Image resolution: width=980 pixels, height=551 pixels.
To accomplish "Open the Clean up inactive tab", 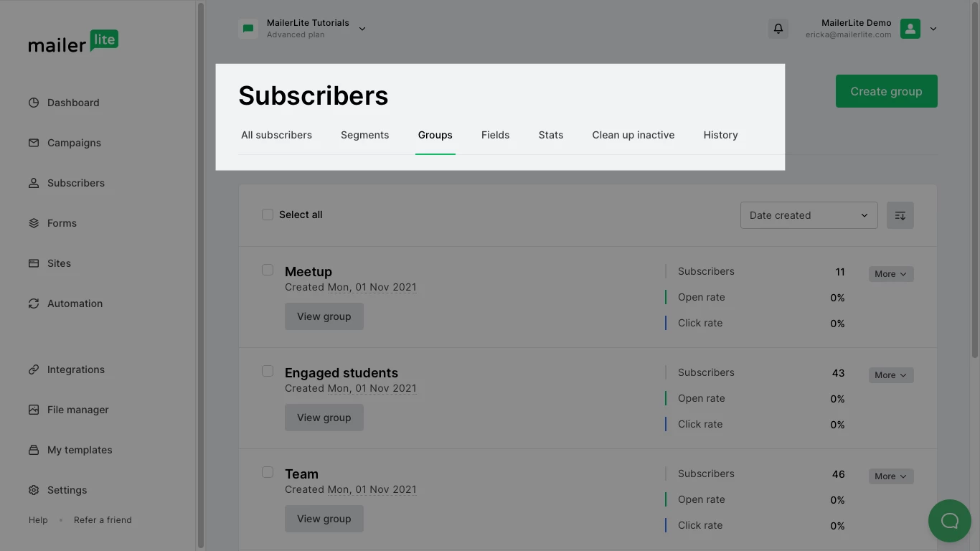I will pyautogui.click(x=633, y=135).
